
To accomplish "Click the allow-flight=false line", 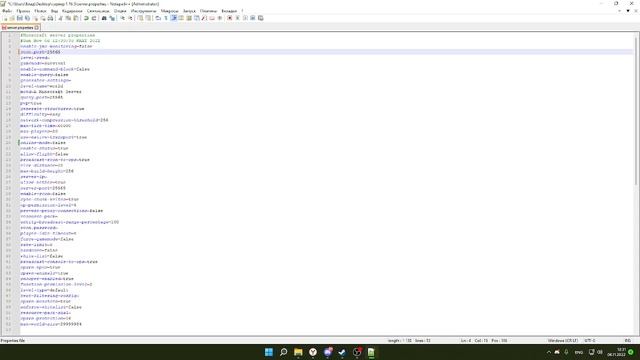I will [x=44, y=154].
